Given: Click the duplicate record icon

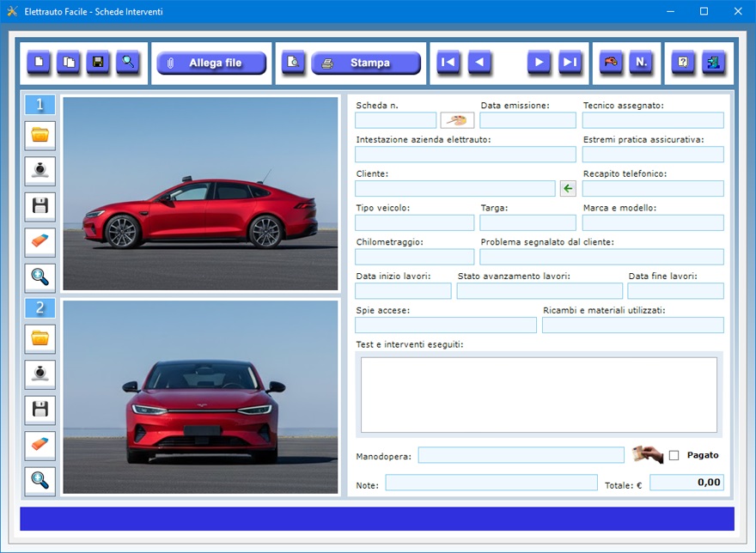Looking at the screenshot, I should point(69,63).
